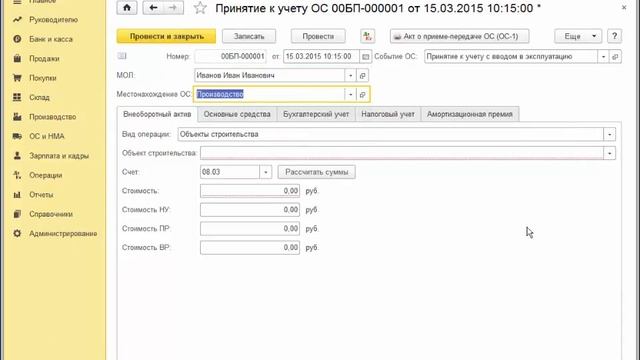Open the calendar picker for the date field

pyautogui.click(x=366, y=57)
